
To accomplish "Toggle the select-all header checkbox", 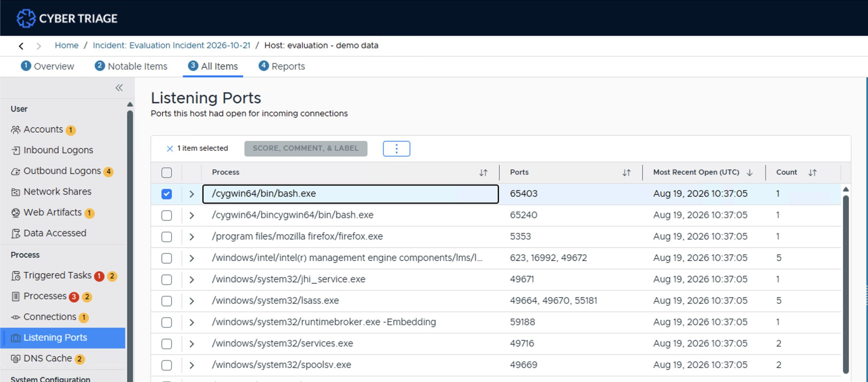I will pyautogui.click(x=167, y=173).
